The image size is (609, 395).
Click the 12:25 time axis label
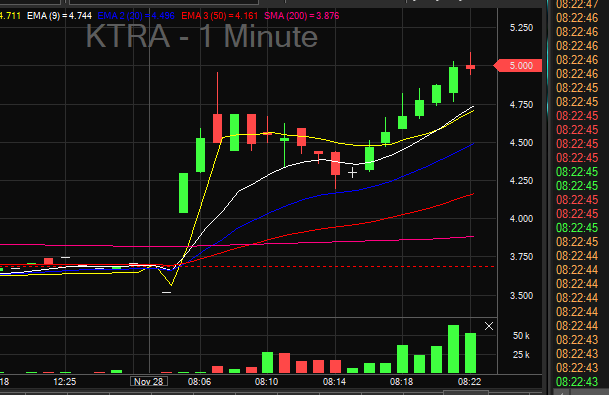(x=64, y=382)
